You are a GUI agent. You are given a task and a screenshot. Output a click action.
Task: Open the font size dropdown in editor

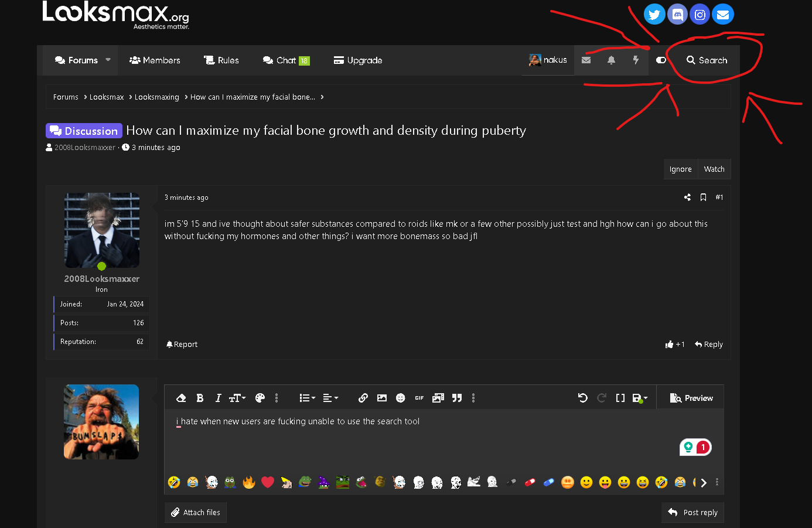click(237, 398)
